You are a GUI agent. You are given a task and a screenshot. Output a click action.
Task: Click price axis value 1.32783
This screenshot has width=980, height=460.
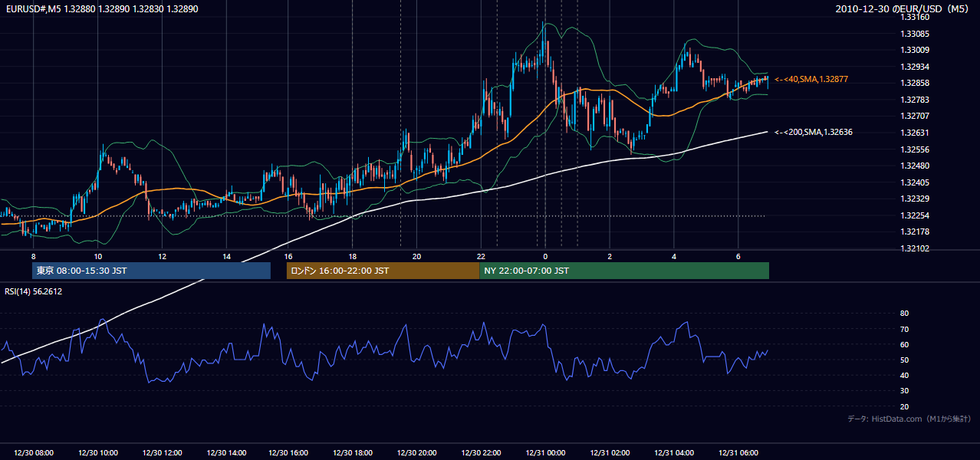(915, 100)
